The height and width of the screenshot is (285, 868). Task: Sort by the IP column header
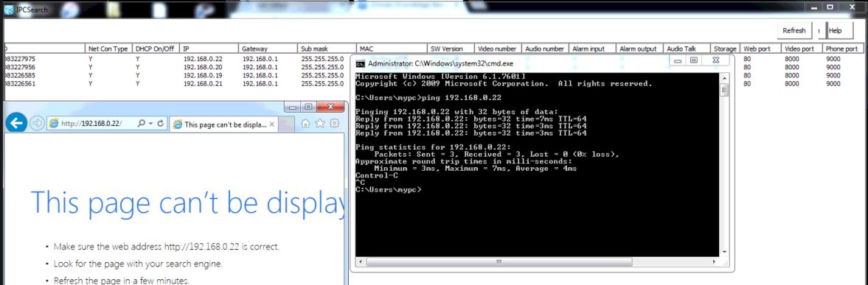tap(209, 49)
